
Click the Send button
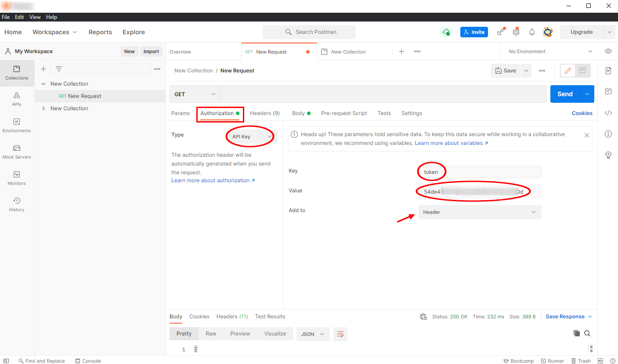pos(565,94)
